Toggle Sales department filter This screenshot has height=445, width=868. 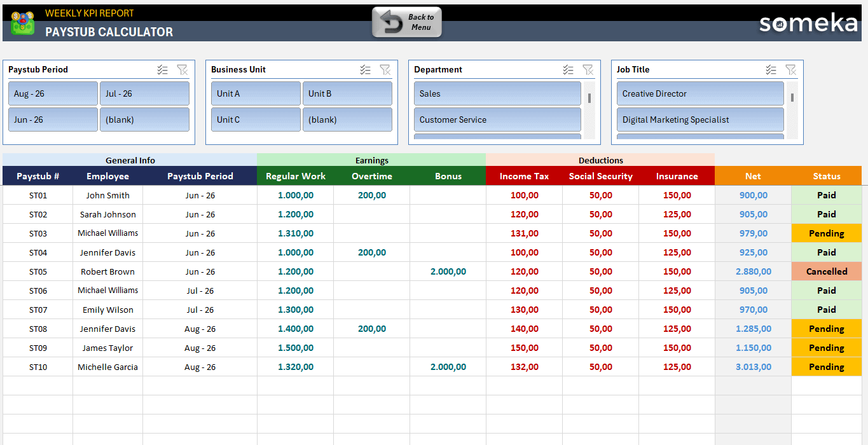click(497, 93)
